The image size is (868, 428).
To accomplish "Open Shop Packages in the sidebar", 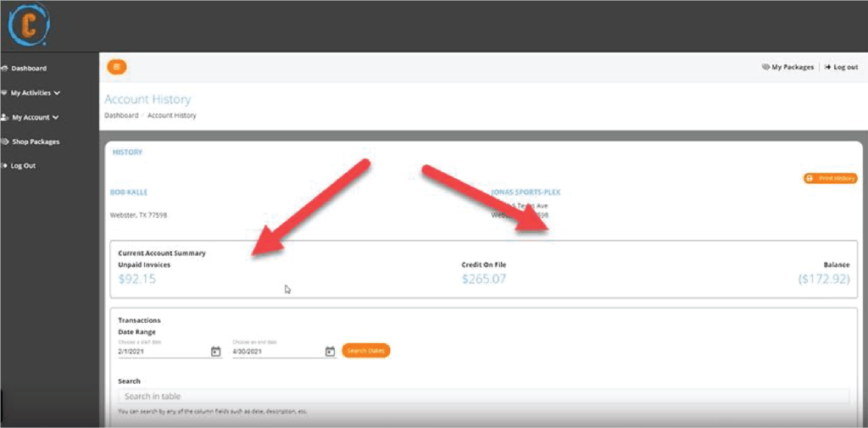I will pos(36,142).
